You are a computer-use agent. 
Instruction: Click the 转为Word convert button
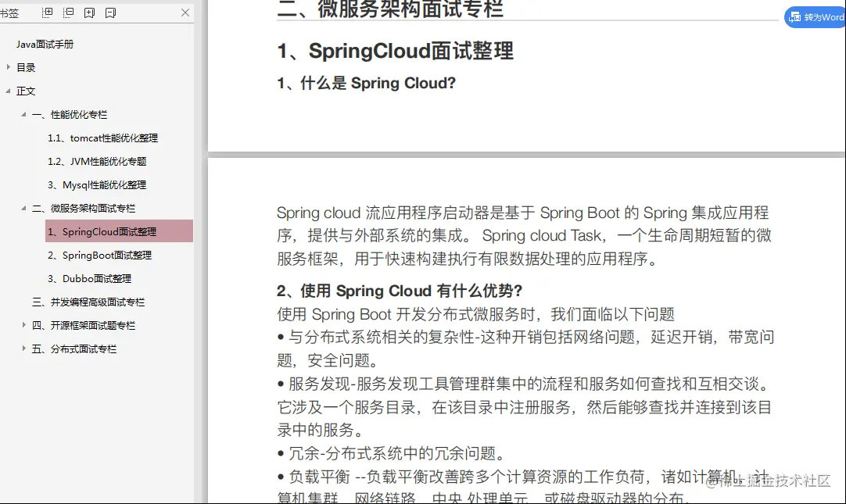click(x=816, y=17)
